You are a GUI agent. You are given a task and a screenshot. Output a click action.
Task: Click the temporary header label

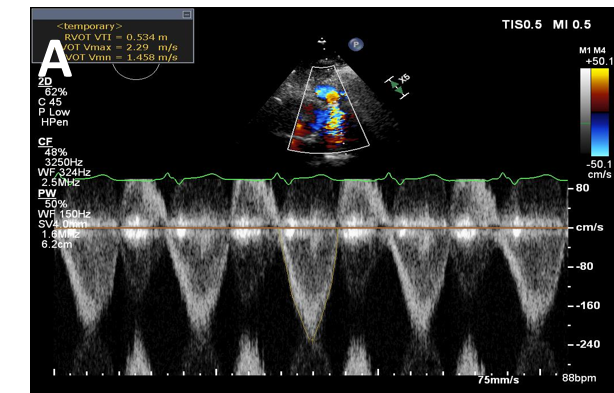(x=90, y=26)
